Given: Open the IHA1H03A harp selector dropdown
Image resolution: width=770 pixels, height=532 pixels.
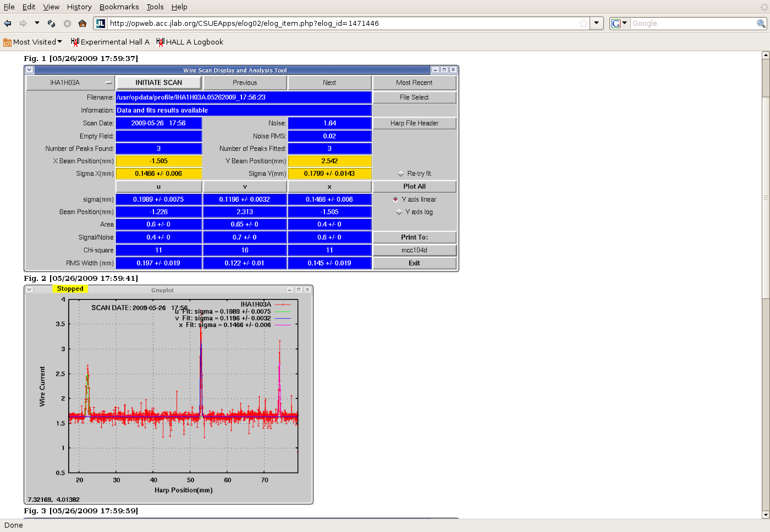Looking at the screenshot, I should [70, 82].
